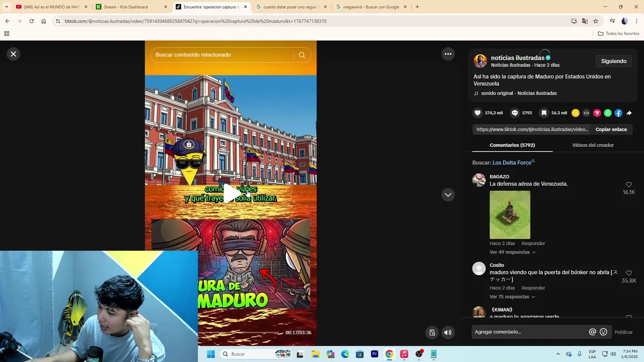Share video via Facebook icon
Image resolution: width=644 pixels, height=362 pixels.
coord(618,113)
